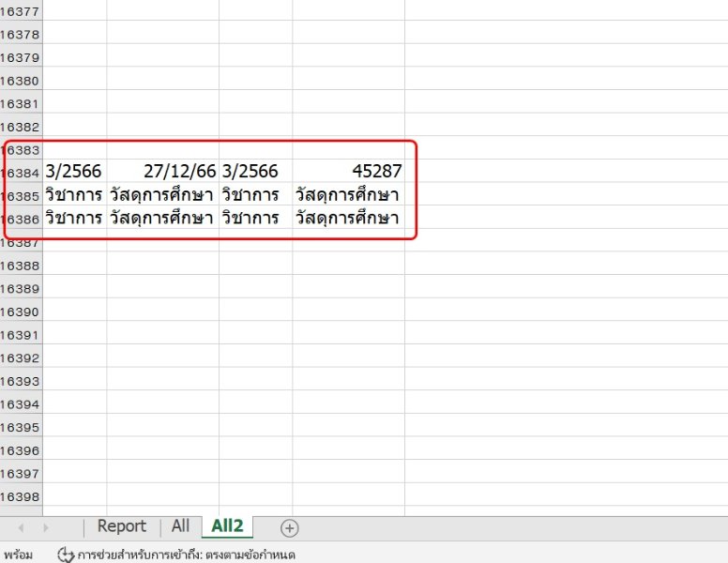The width and height of the screenshot is (728, 563).
Task: Select the leftmost วิชาการ cell in row 16385
Action: 74,195
